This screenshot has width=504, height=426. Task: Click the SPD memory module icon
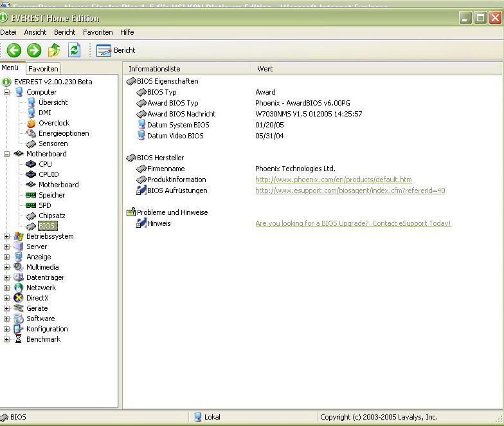click(x=31, y=205)
